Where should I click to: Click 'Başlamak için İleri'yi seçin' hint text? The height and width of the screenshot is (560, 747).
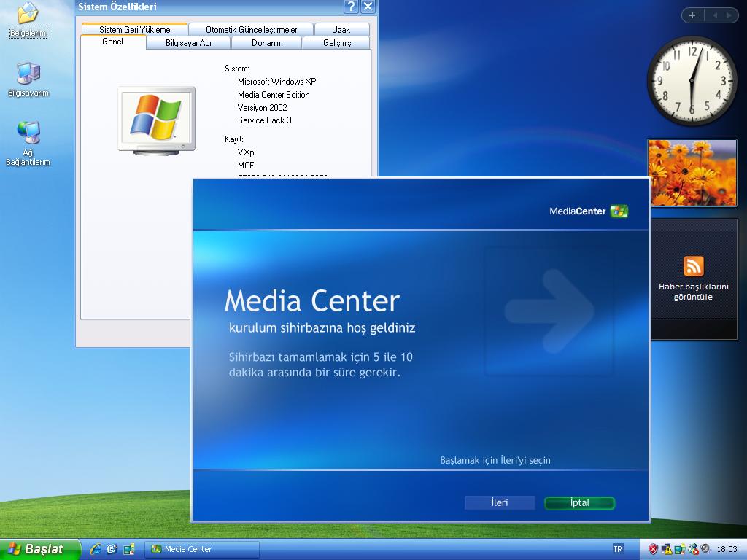click(x=495, y=461)
